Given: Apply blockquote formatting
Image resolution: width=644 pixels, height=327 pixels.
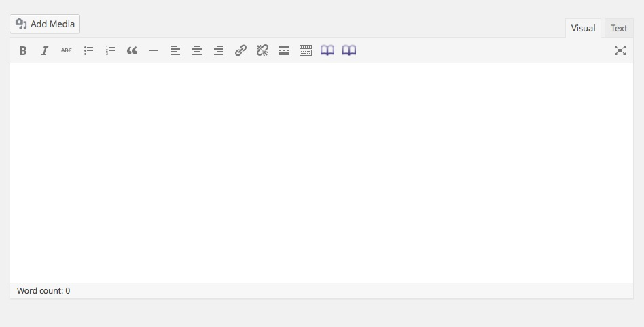Looking at the screenshot, I should pos(132,50).
